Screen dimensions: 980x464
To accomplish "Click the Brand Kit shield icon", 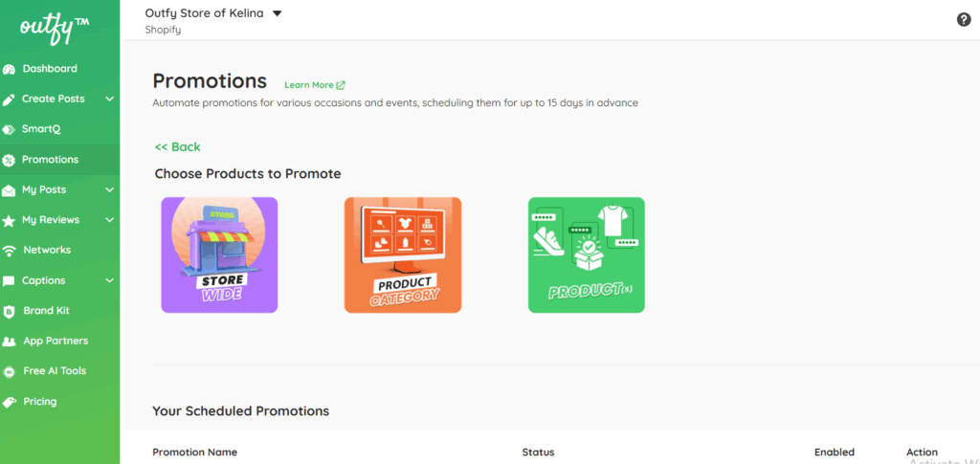I will click(10, 311).
